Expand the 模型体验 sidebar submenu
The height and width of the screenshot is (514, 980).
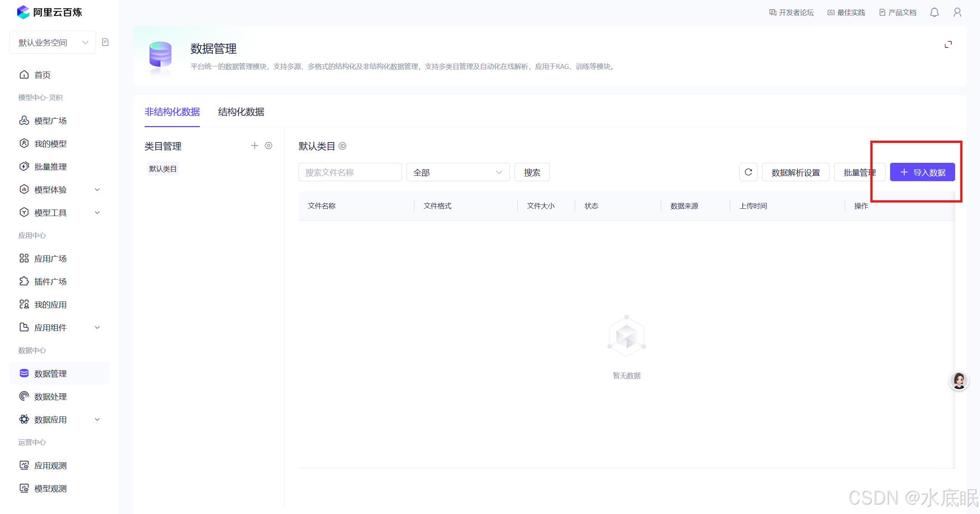click(x=97, y=190)
